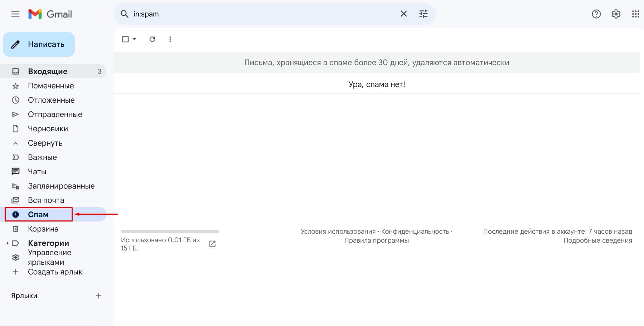Open Отложенные (Snoozed) via clock icon
Screen dimensions: 644x326
15,100
